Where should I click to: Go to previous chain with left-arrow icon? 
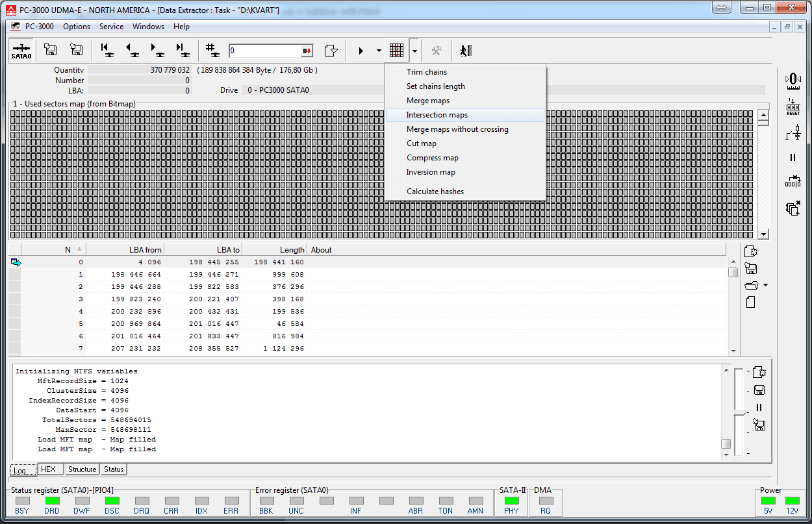tap(132, 51)
